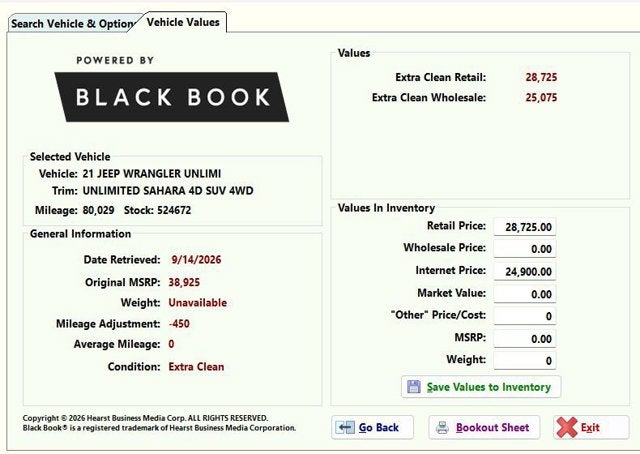Exit the Black Book window
Screen dimensions: 640x454
[591, 427]
